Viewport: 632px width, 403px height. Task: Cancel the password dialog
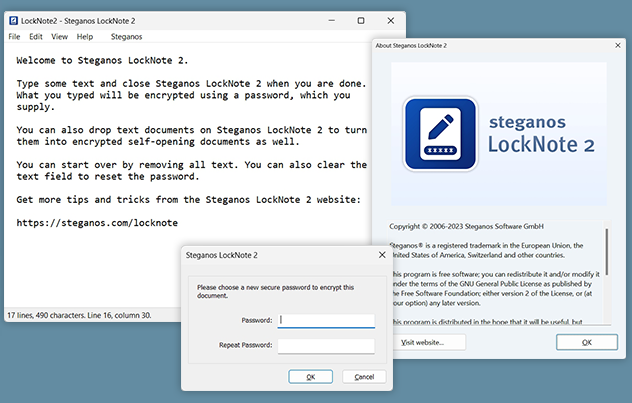point(364,377)
